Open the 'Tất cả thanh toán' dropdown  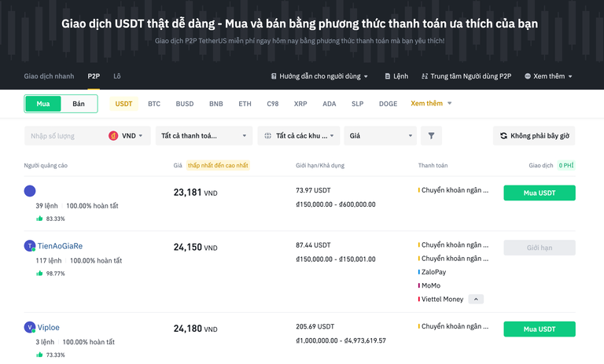point(204,136)
